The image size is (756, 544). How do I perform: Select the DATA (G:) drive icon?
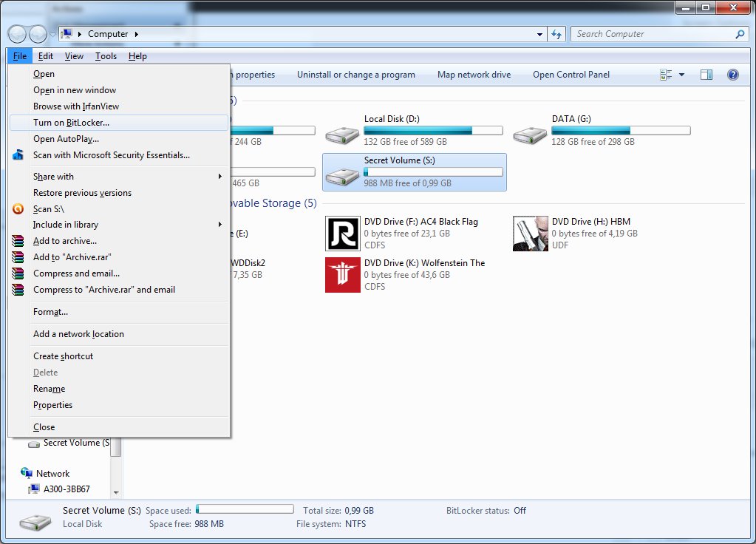[x=531, y=135]
